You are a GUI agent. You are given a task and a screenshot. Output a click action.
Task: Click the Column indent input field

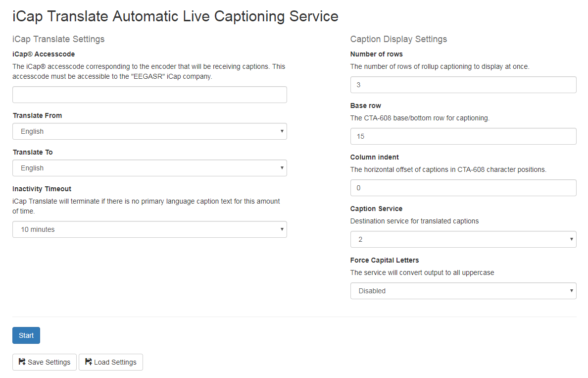463,188
